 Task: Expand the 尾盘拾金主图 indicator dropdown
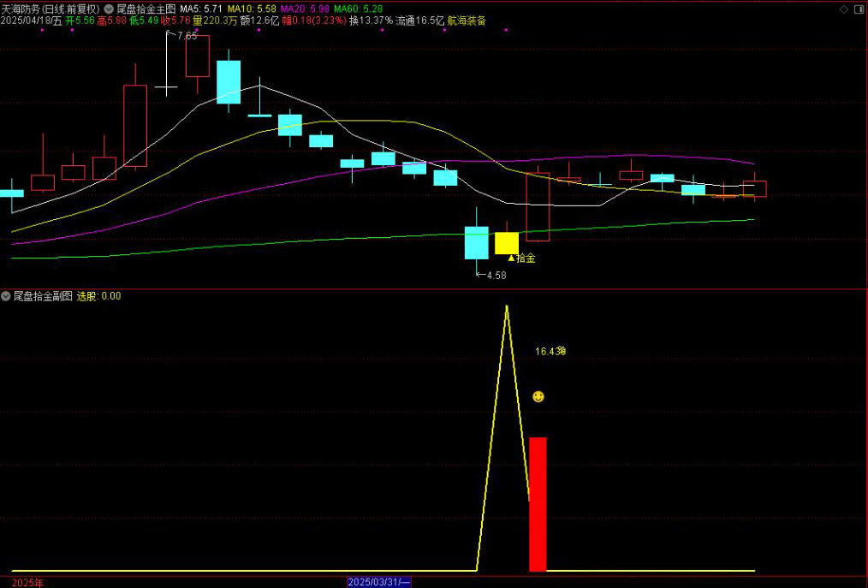pos(109,9)
